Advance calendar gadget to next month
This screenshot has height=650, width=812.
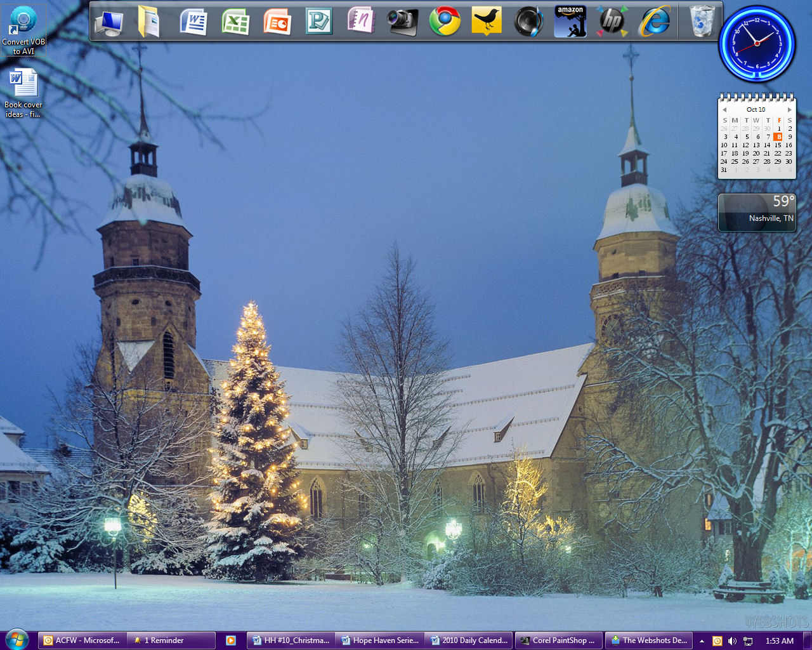point(789,110)
